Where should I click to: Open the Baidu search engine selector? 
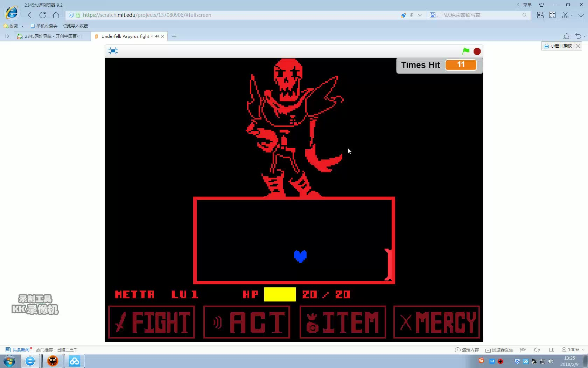point(434,15)
